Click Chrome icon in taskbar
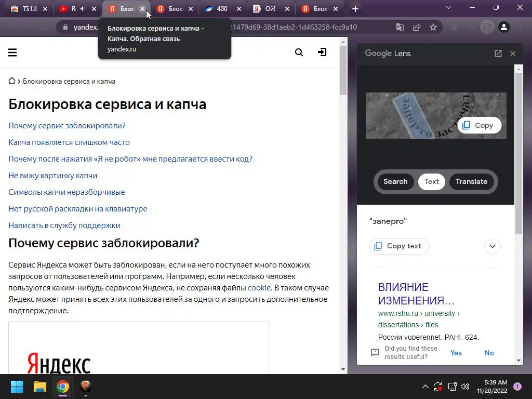The width and height of the screenshot is (532, 399). coord(63,387)
